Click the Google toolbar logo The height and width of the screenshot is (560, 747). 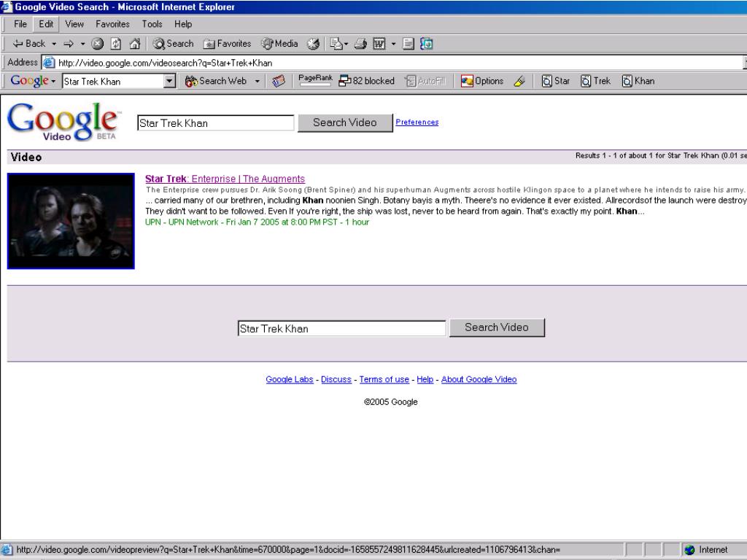pyautogui.click(x=29, y=81)
